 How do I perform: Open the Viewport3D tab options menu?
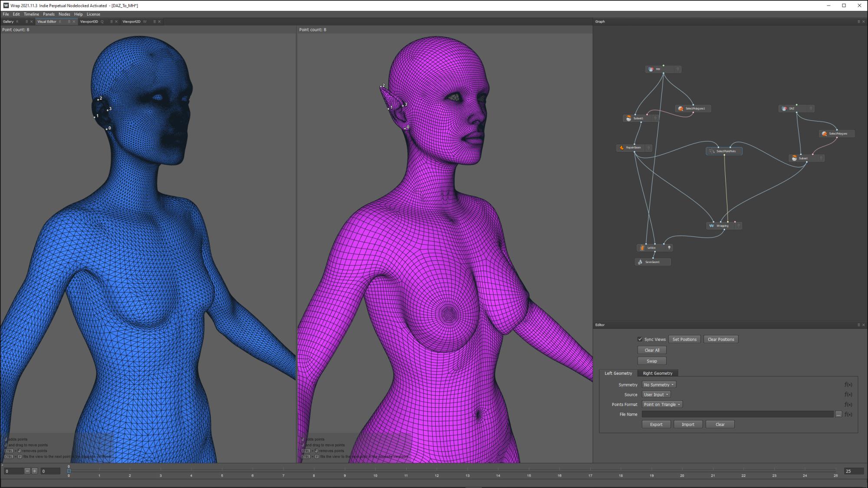pyautogui.click(x=112, y=21)
